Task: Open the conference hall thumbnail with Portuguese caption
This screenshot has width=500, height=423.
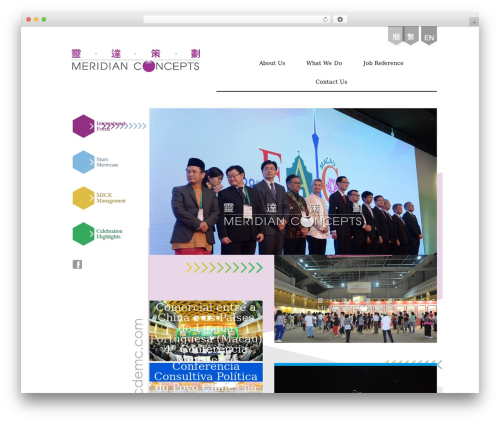Action: [x=206, y=331]
